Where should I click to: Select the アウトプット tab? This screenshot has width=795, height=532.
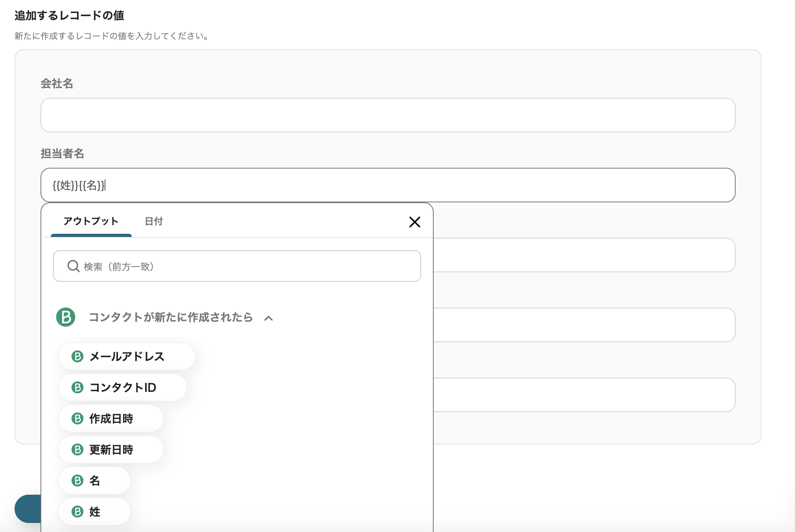(x=91, y=221)
